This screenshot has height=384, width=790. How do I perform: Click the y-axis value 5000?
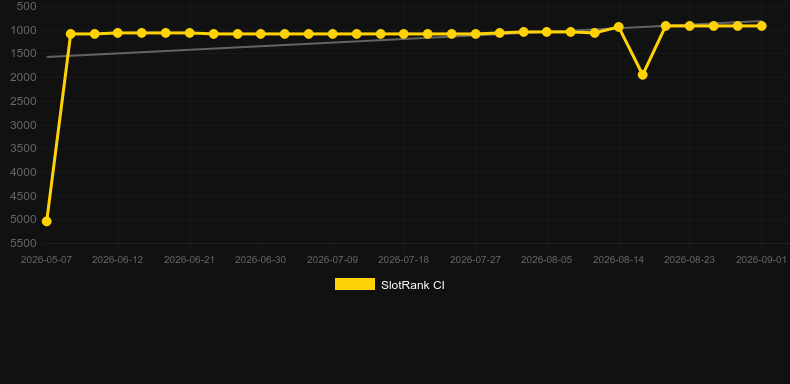click(x=24, y=220)
